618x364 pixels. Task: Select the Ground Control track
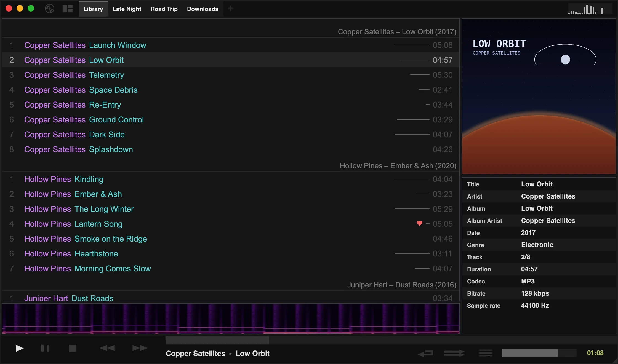(x=231, y=120)
